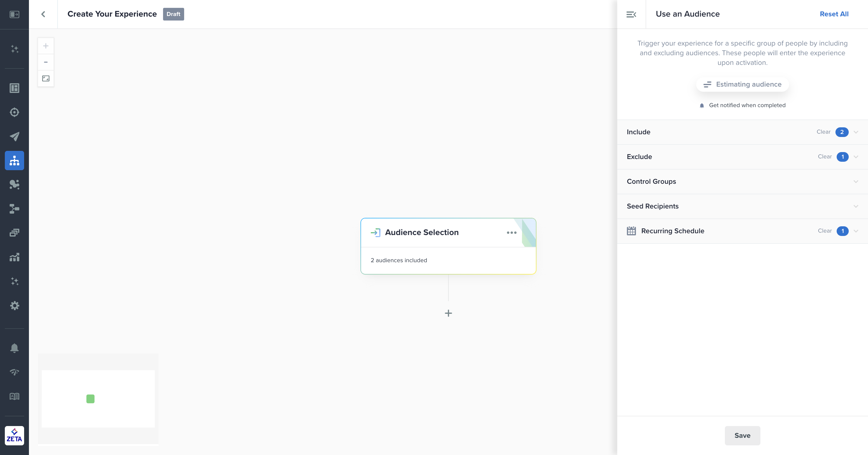Viewport: 868px width, 455px height.
Task: Collapse the Use an Audience side panel
Action: 631,14
